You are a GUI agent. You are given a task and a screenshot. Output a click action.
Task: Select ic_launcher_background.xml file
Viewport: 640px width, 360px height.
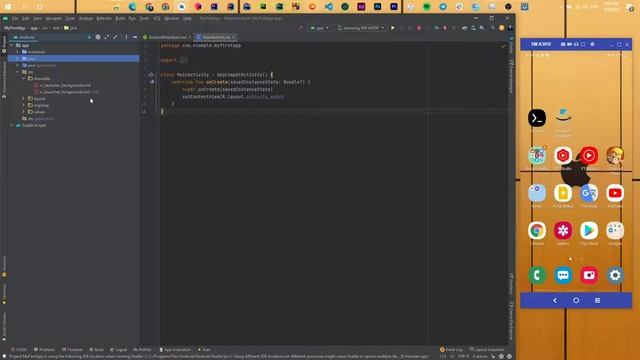(x=62, y=85)
